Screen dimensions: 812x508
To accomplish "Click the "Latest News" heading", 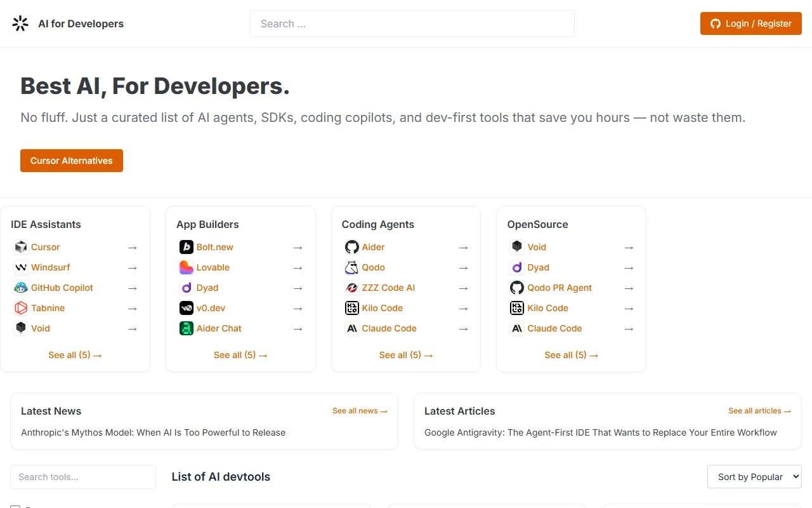I will 51,411.
